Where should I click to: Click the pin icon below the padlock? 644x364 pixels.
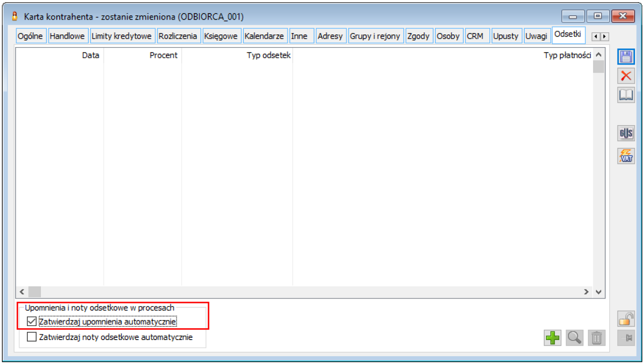coord(626,338)
